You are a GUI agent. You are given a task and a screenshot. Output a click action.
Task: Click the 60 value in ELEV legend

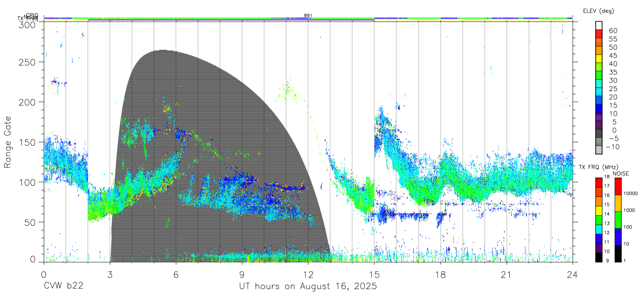coord(613,30)
